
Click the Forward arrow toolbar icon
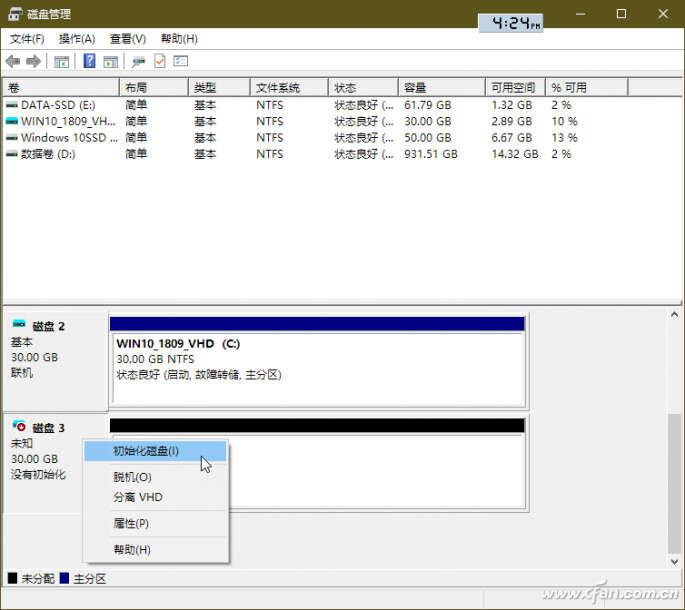coord(34,61)
